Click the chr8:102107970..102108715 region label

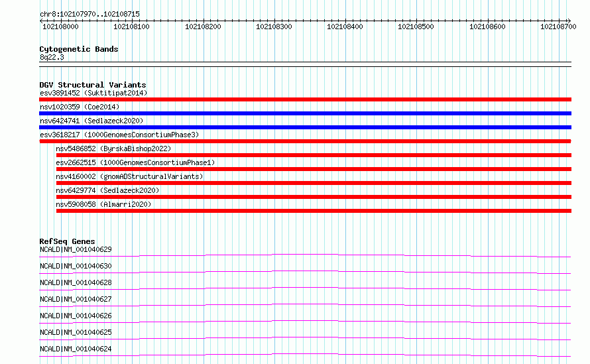click(89, 14)
